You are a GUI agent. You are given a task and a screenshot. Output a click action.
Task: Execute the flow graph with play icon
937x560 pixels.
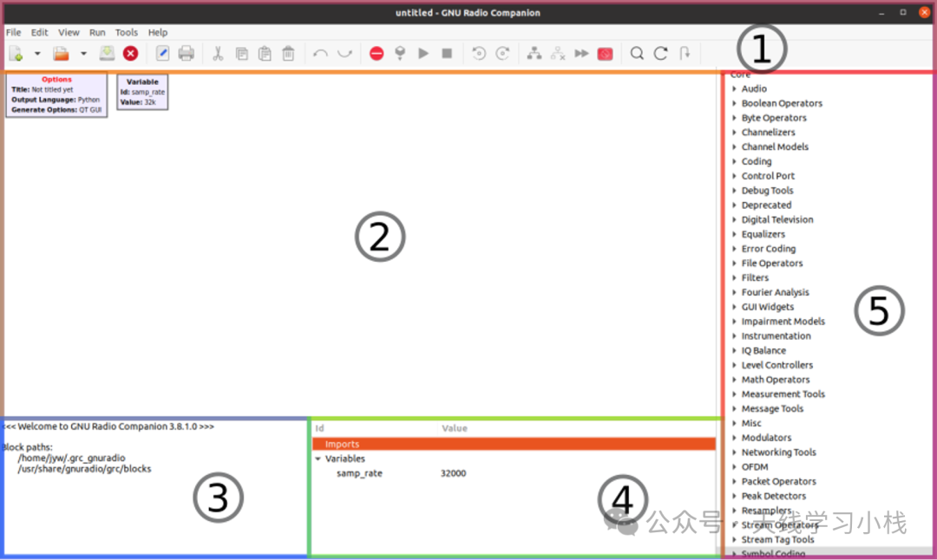click(x=423, y=54)
